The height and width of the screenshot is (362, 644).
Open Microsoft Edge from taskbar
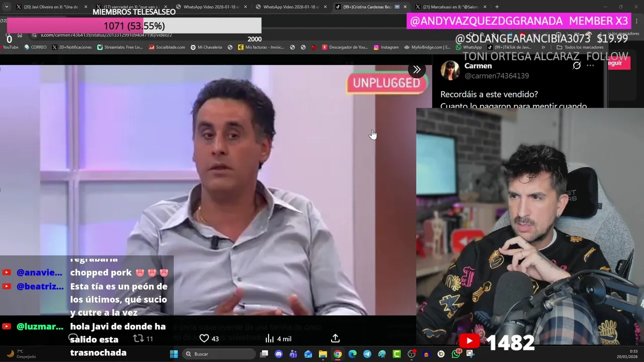pyautogui.click(x=352, y=354)
